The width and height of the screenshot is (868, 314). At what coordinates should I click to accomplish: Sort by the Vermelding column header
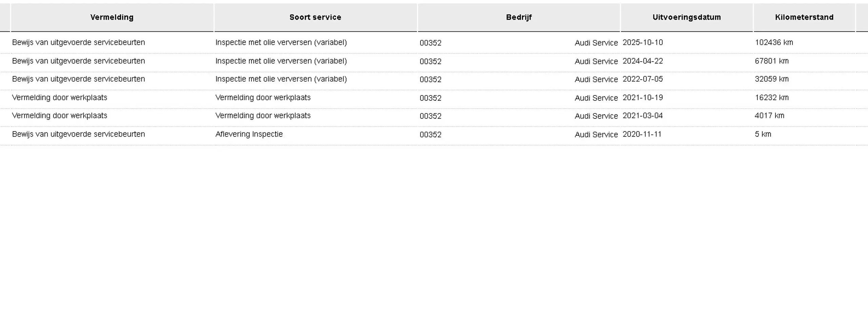pyautogui.click(x=112, y=17)
